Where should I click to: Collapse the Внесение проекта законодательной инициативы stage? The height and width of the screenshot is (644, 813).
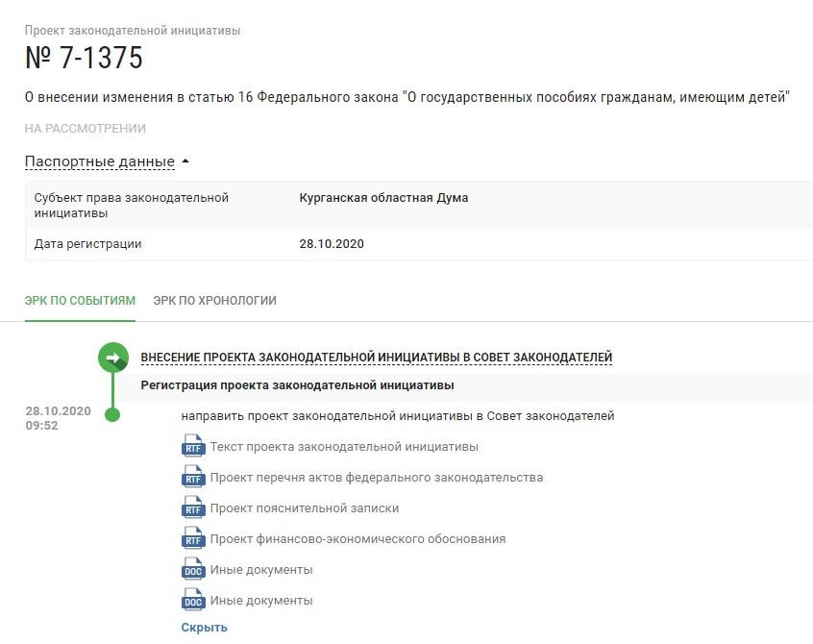[377, 358]
